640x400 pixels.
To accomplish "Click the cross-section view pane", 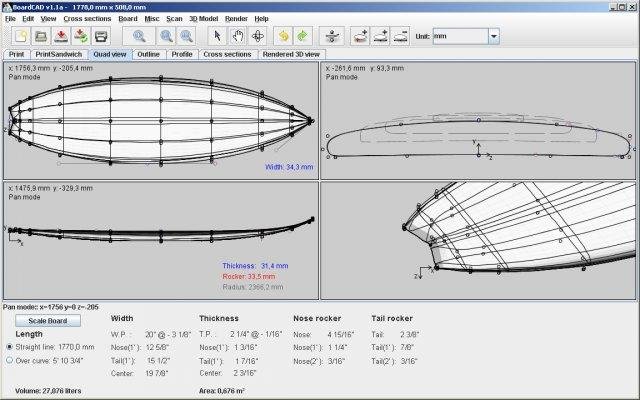I will click(478, 120).
